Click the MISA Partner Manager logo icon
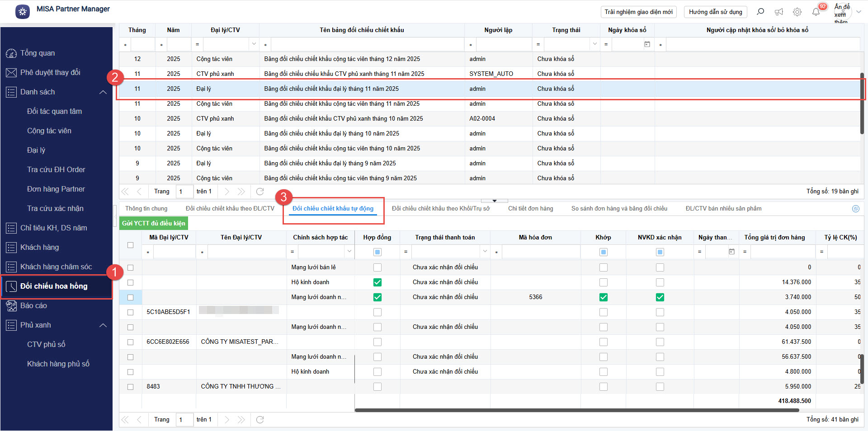Screen dimensions: 868x431 pyautogui.click(x=23, y=11)
